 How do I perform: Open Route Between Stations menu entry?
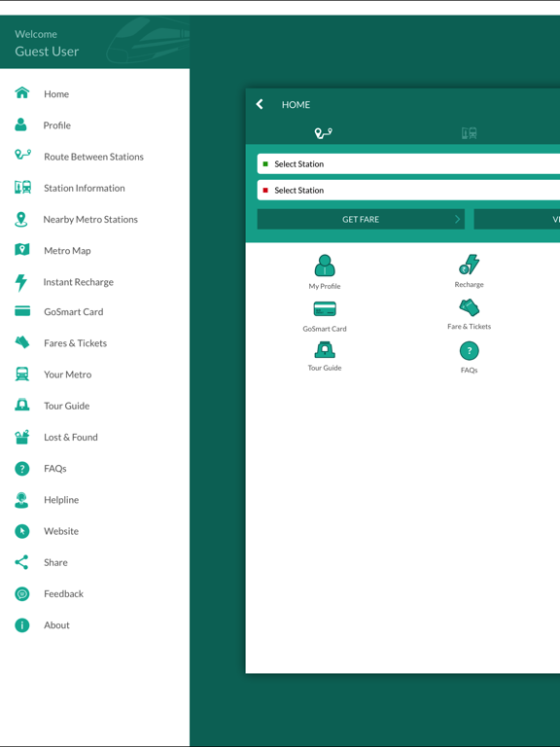(93, 157)
